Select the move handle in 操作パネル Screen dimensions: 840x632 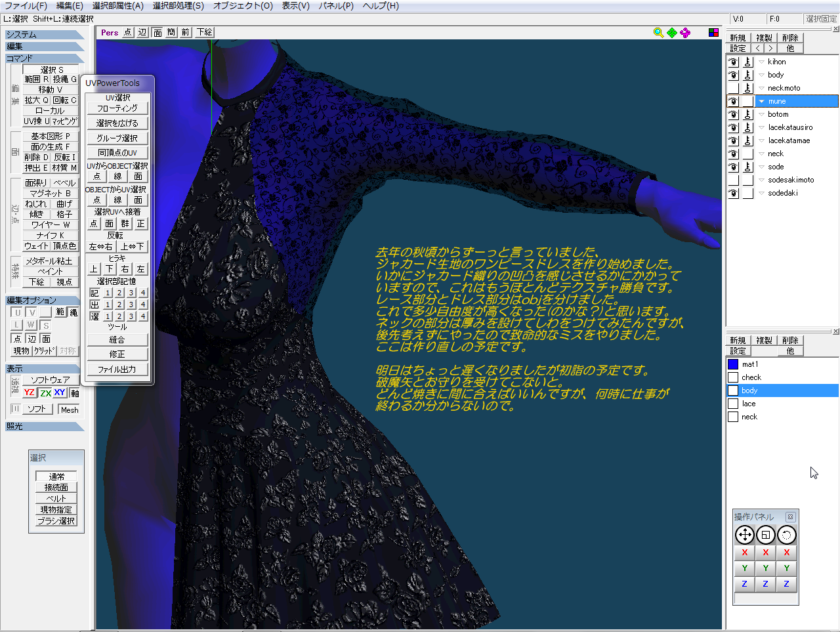point(745,536)
